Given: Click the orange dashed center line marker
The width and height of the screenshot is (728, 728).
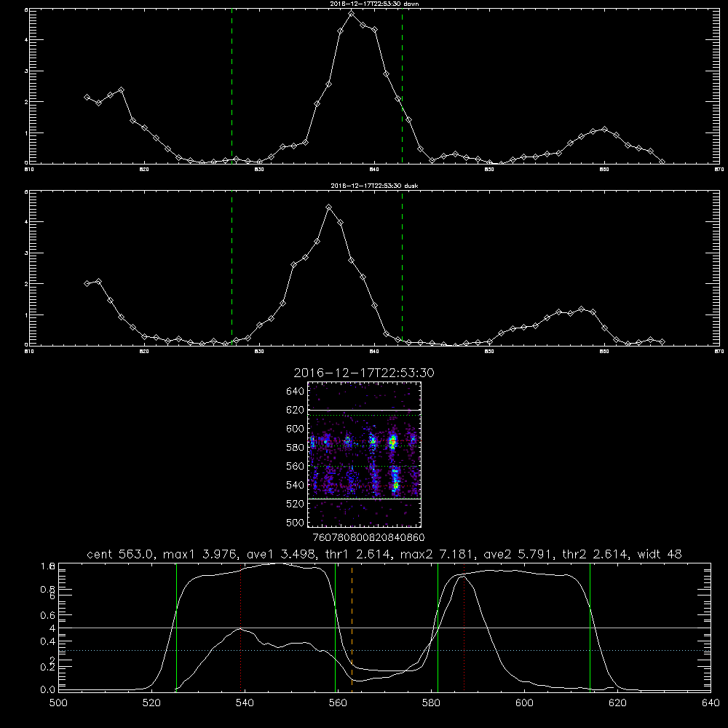Looking at the screenshot, I should pos(352,627).
